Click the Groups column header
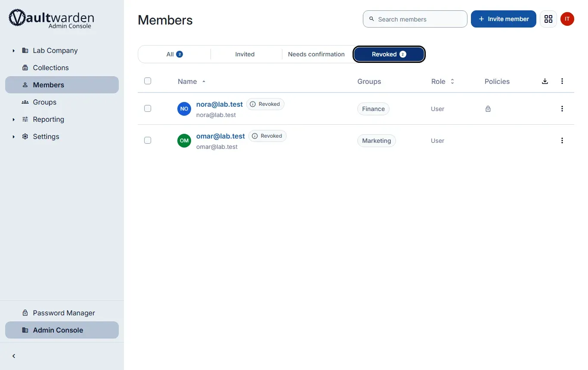 (369, 81)
